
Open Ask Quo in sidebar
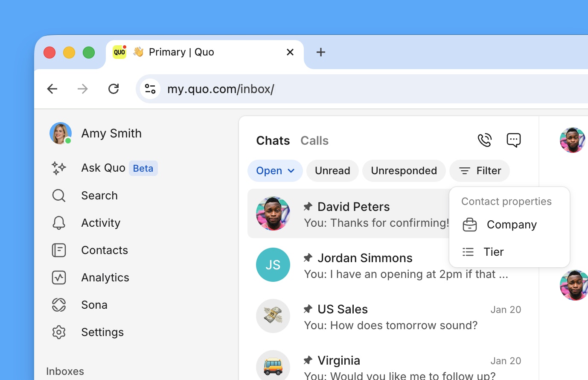[103, 168]
